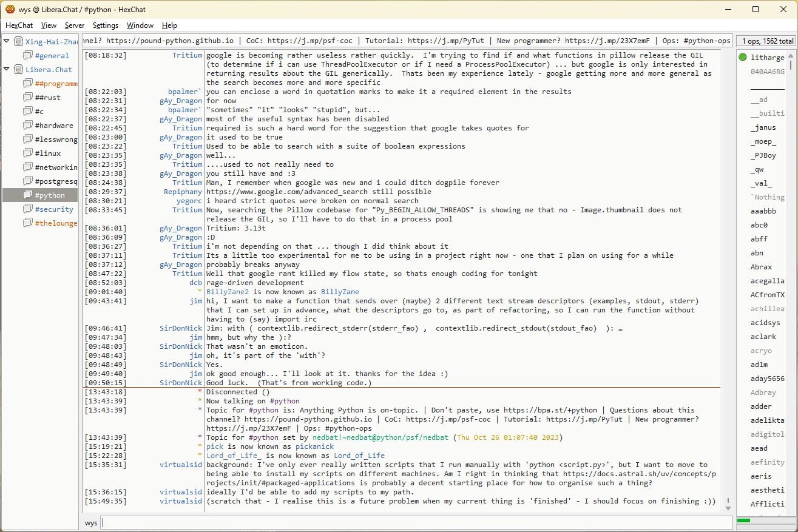Image resolution: width=798 pixels, height=532 pixels.
Task: Open the HexChat menu
Action: tap(19, 25)
